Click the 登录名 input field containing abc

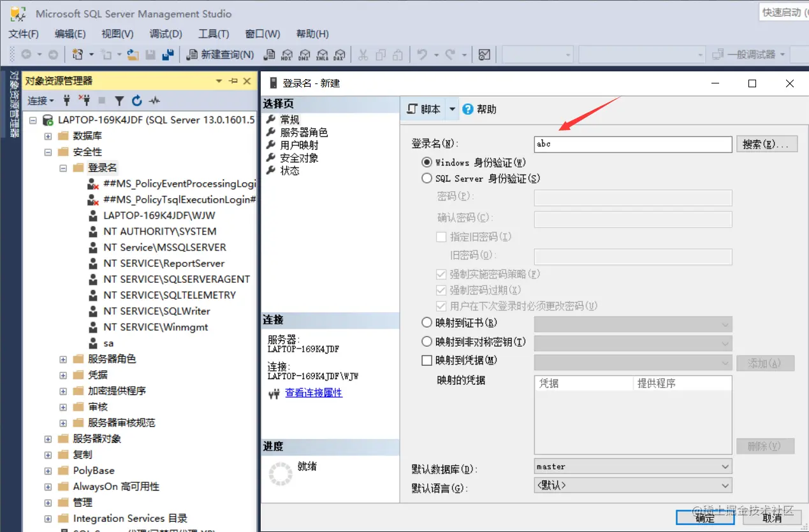coord(632,144)
